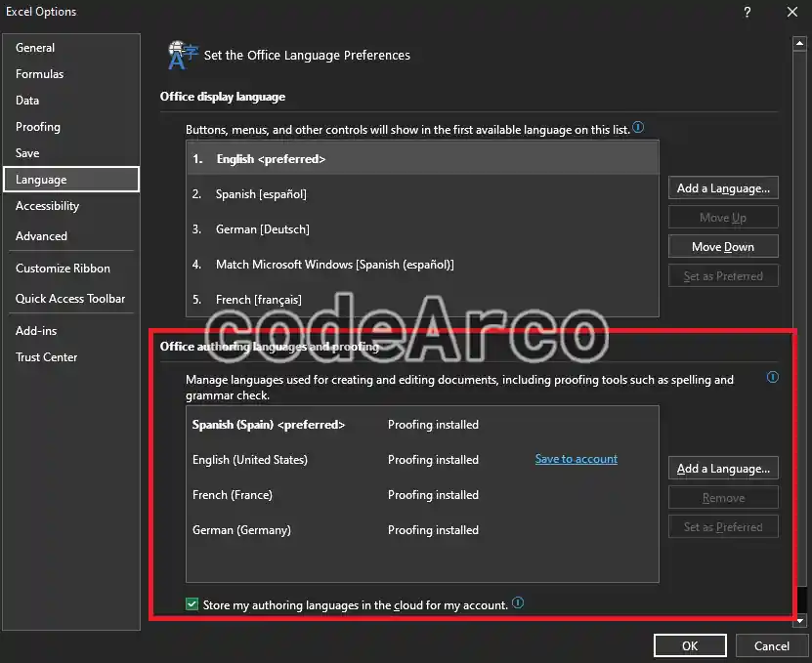
Task: Open the Formulas options category
Action: [x=71, y=74]
